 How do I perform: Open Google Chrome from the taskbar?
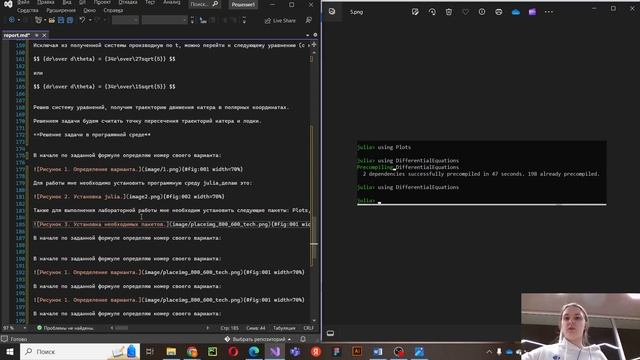tap(192, 351)
